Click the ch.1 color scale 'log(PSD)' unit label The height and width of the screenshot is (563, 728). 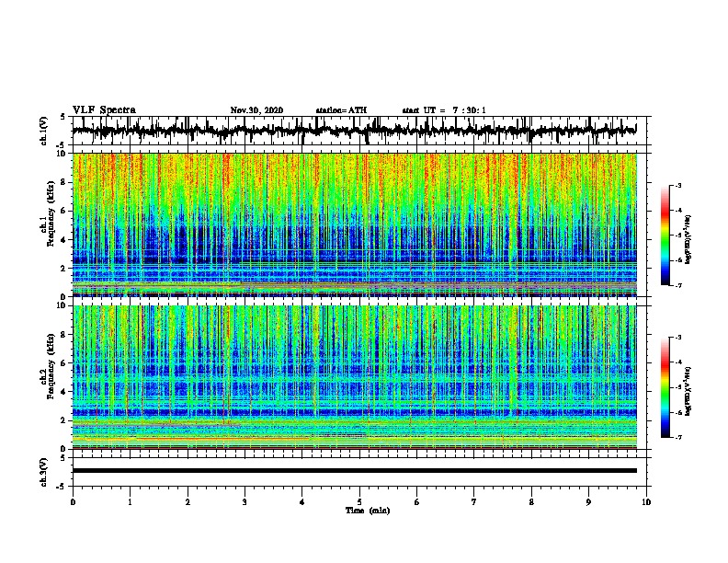coord(688,239)
